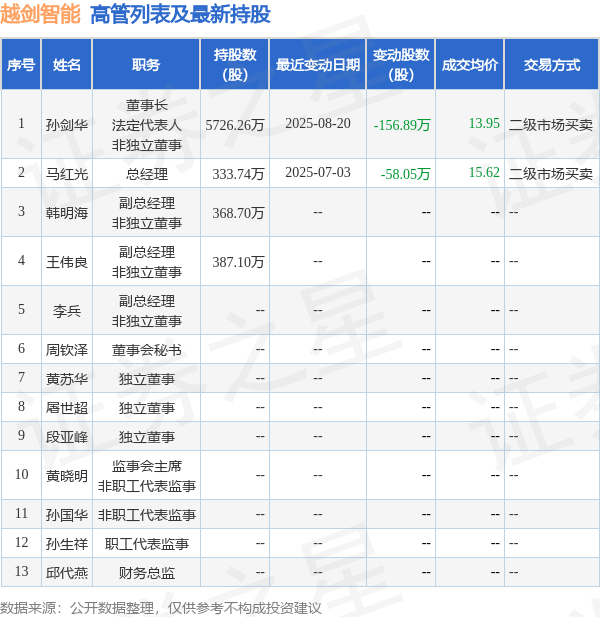This screenshot has height=617, width=600.
Task: Click the 财务总监 position cell
Action: (x=146, y=573)
